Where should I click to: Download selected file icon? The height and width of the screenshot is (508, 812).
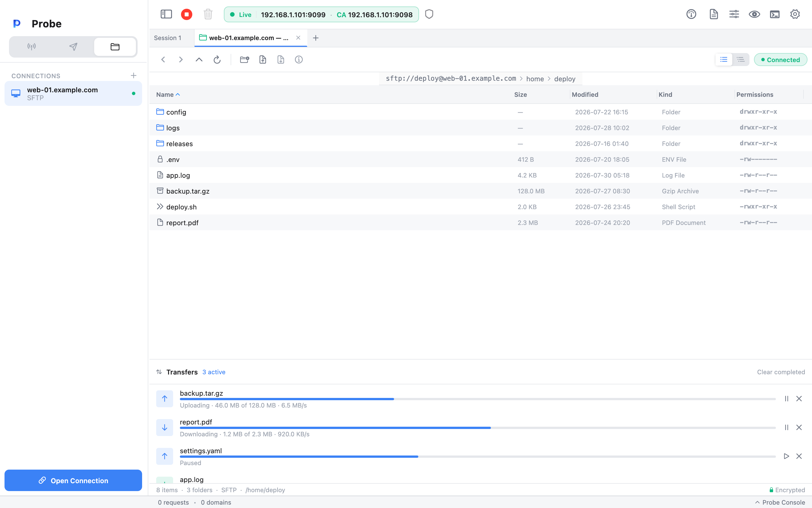coord(281,60)
